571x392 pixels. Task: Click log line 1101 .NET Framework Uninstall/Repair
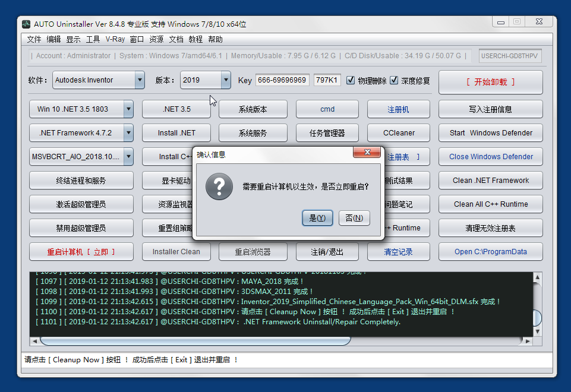218,322
